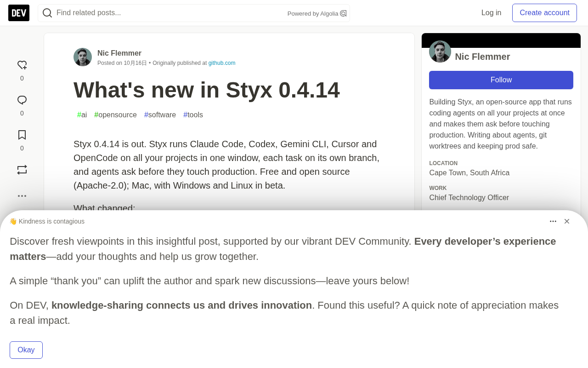Open the sidebar three-dot share menu

tap(22, 196)
